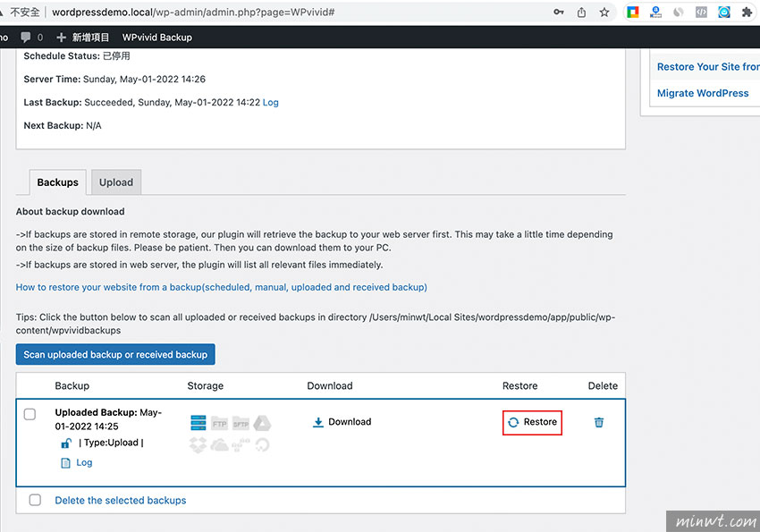
Task: Open the code brackets browser extension
Action: point(701,13)
